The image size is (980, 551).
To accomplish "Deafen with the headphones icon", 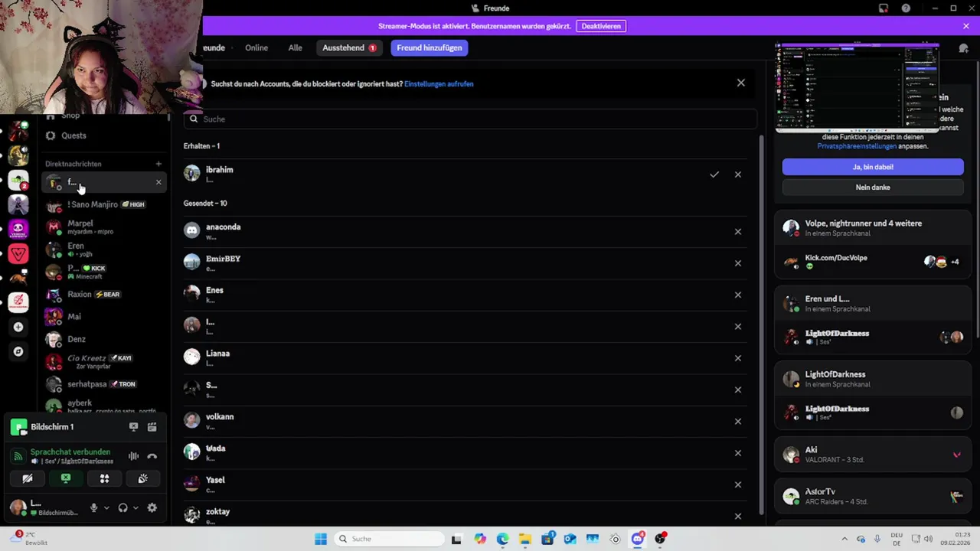I will (x=122, y=507).
